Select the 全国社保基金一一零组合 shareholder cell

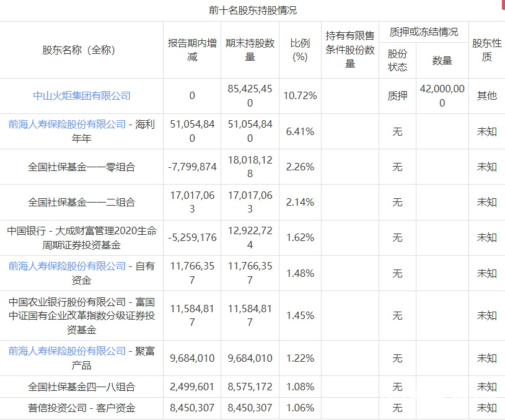click(x=82, y=167)
